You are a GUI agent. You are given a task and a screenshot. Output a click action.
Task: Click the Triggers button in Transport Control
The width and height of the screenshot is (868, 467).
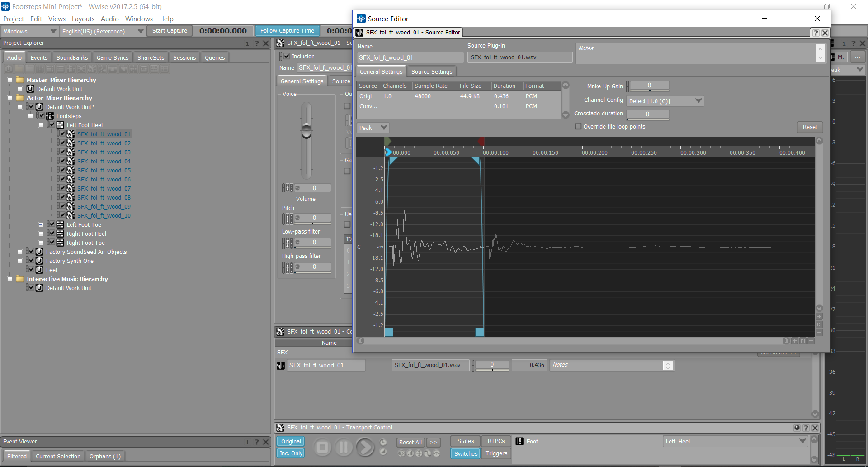(496, 453)
